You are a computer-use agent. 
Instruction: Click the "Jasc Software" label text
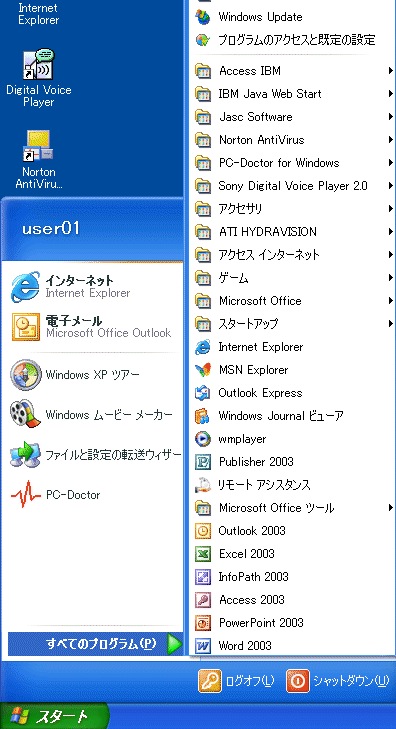point(256,117)
